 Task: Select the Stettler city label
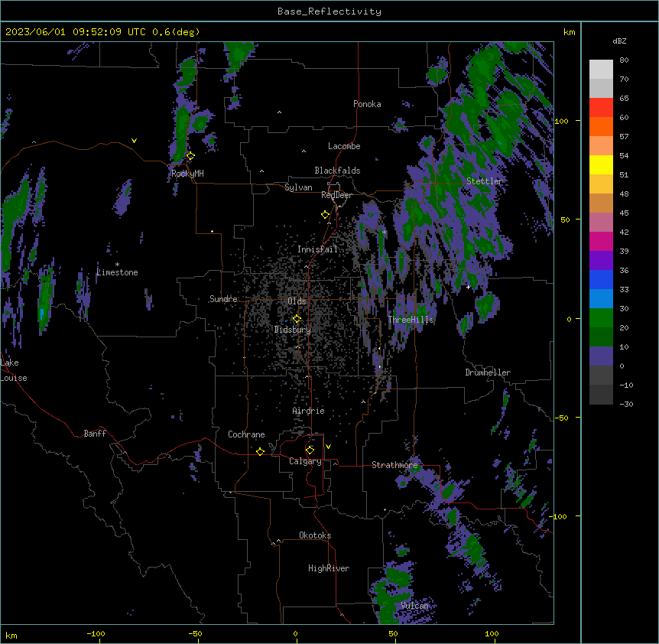click(x=485, y=181)
